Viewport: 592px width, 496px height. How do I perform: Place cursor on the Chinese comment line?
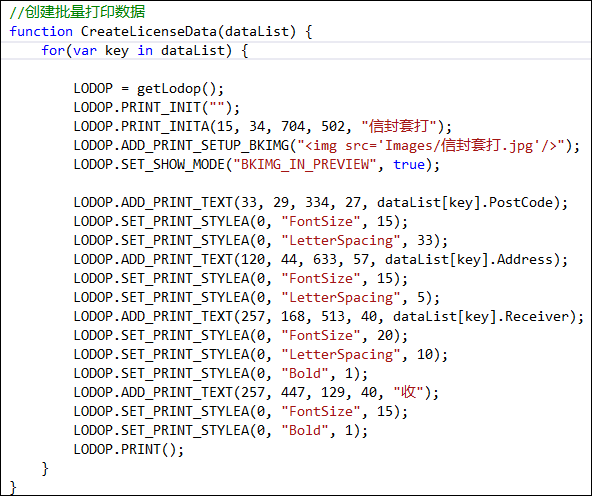coord(77,12)
